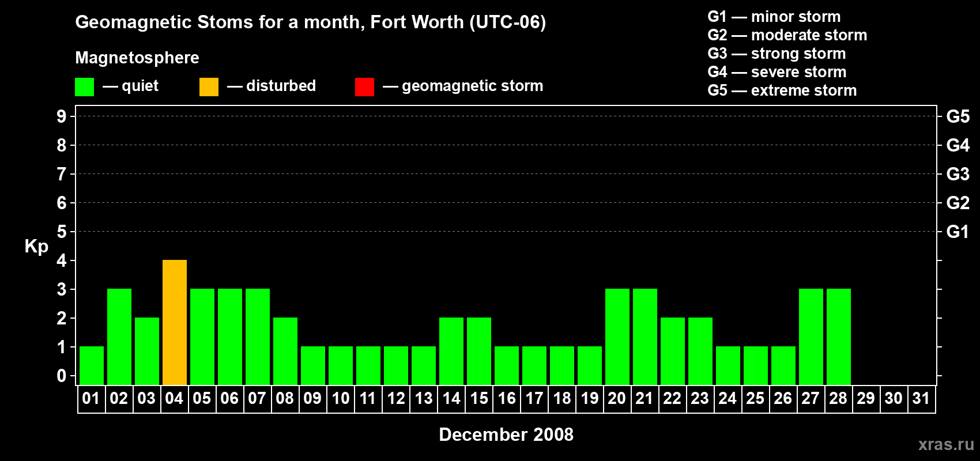Select the orange bar for day 04
Viewport: 980px width, 461px height.
(x=175, y=323)
